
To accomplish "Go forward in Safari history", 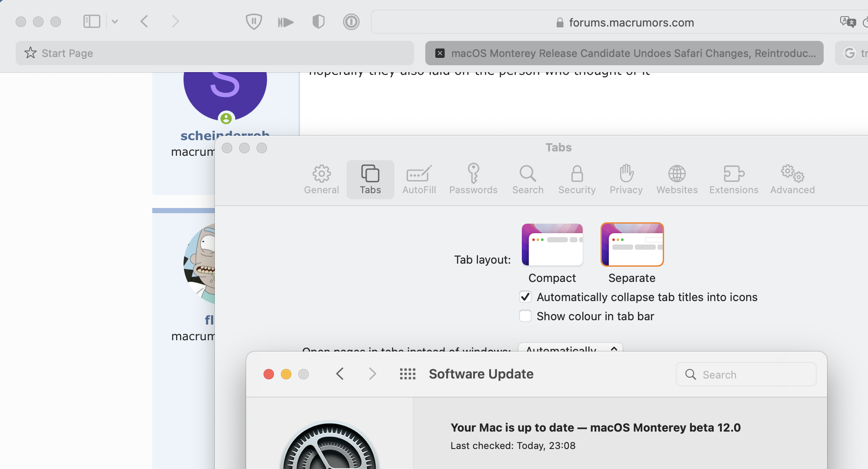I will tap(175, 21).
